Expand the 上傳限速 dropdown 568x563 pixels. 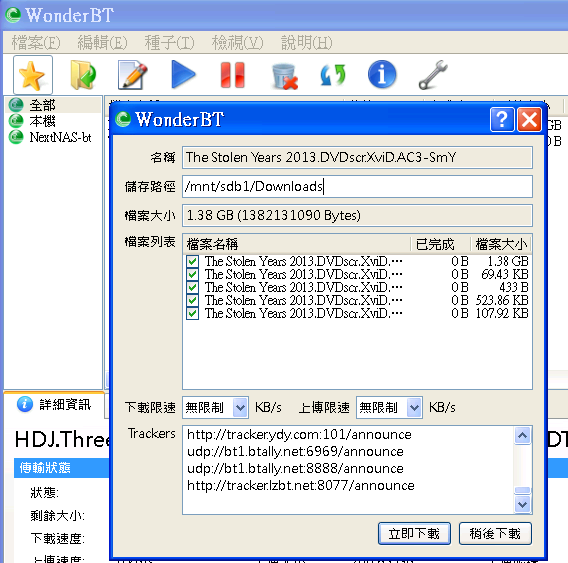(414, 408)
